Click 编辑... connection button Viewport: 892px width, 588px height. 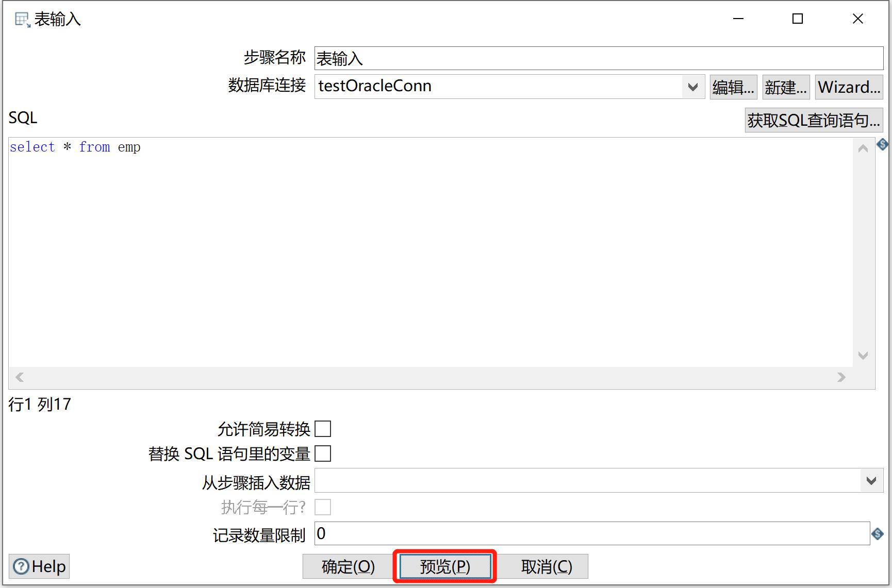733,87
